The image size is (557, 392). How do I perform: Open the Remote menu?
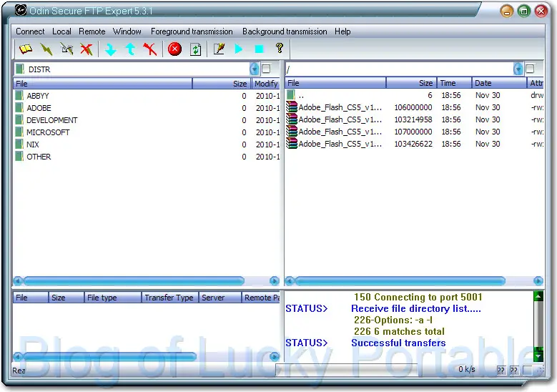(x=92, y=31)
